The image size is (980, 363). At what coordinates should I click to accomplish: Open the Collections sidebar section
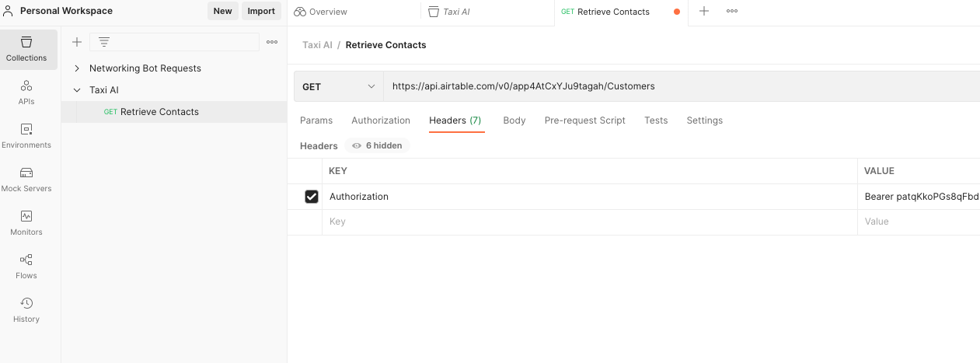pos(26,50)
